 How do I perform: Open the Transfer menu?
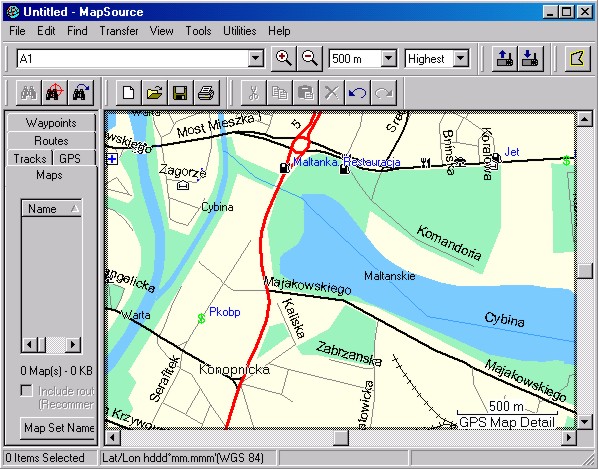[119, 31]
